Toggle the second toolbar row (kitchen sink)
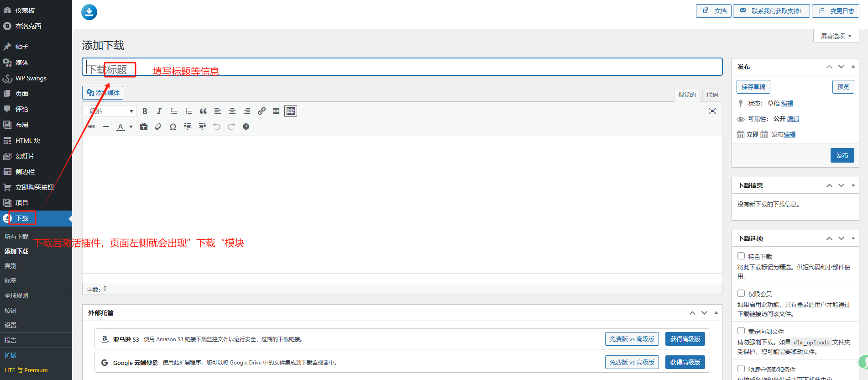 click(291, 111)
